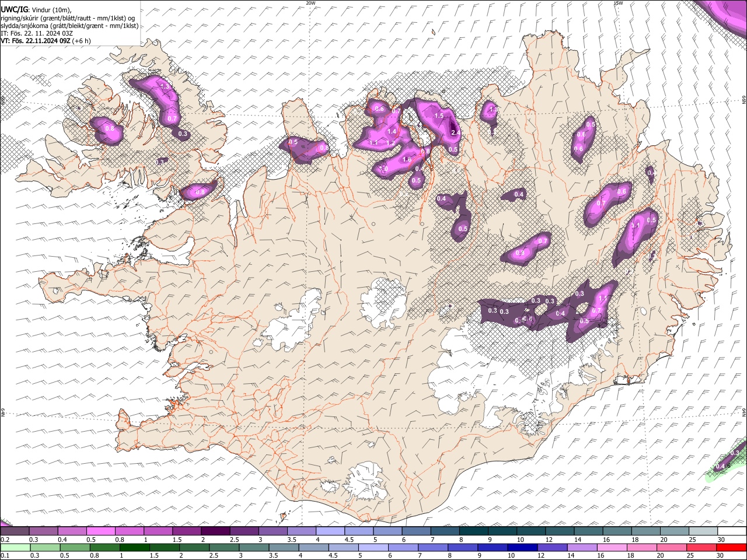This screenshot has width=747, height=560.
Task: Click the 'VT: Fös. 22.11.2024 09Z (+6 h)' valid time
Action: point(46,41)
